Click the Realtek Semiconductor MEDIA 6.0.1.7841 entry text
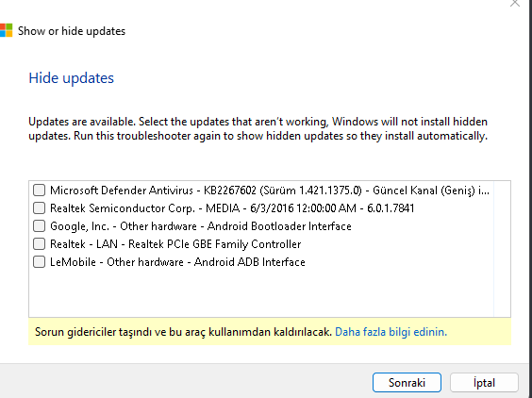The image size is (532, 398). click(x=232, y=208)
